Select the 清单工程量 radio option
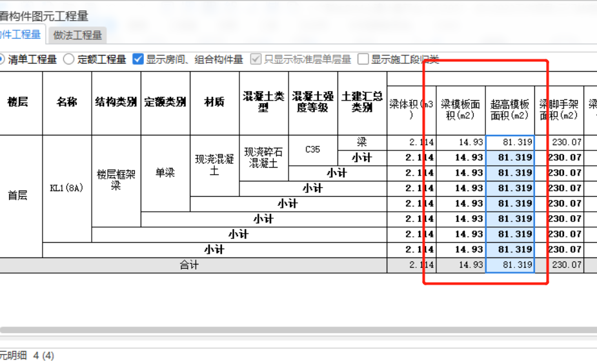Viewport: 597px width, 364px height. coord(28,59)
